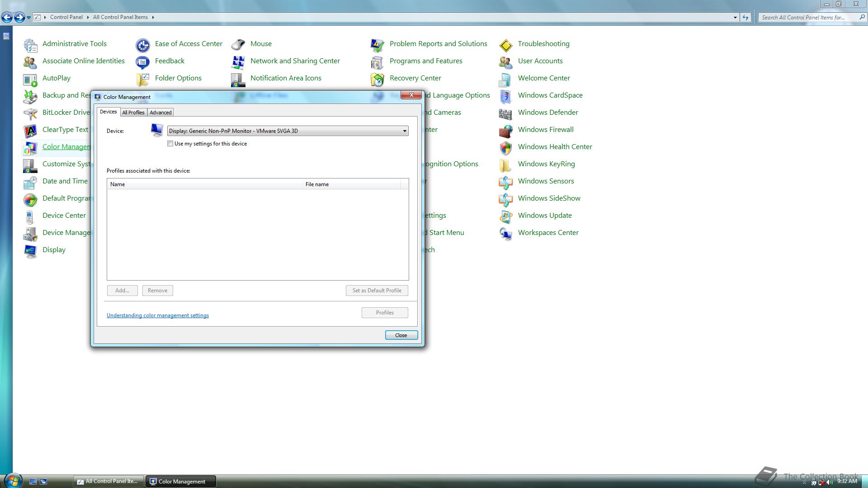Open the Windows Sensors link
Viewport: 868px width, 488px height.
[x=546, y=181]
